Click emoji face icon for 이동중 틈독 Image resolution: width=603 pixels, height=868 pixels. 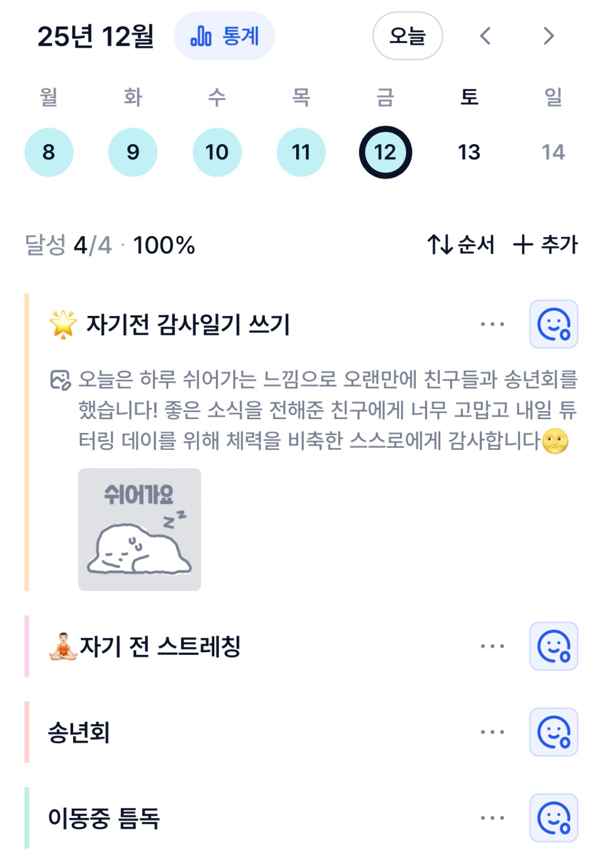point(553,818)
